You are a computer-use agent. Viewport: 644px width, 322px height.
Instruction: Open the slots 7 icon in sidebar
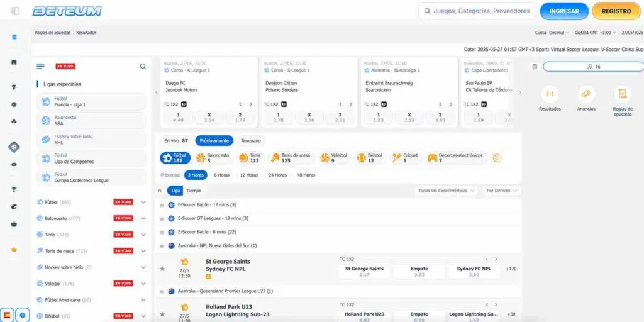(14, 87)
